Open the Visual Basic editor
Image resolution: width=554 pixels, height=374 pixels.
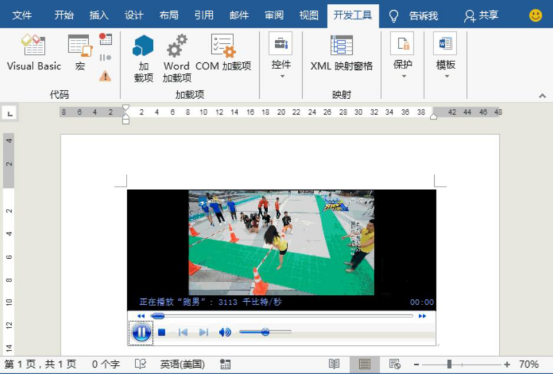[x=34, y=53]
